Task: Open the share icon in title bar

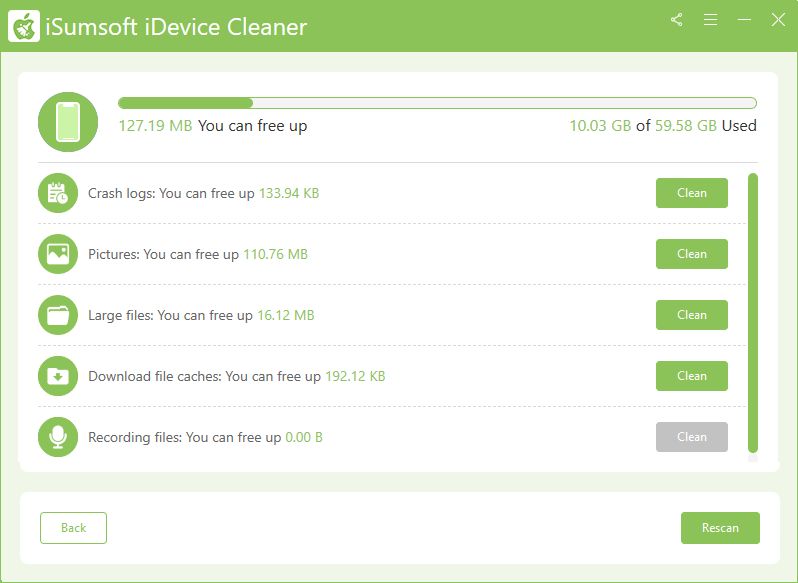Action: (x=676, y=20)
